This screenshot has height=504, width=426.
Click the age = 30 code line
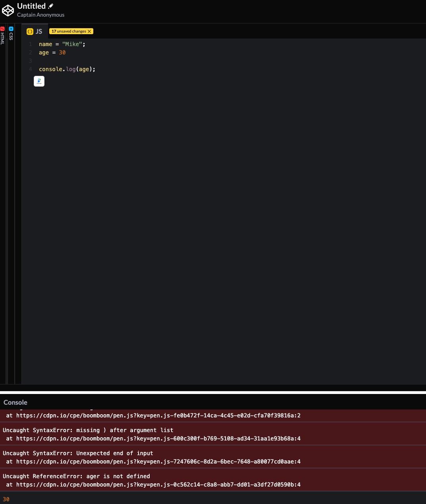[x=52, y=52]
